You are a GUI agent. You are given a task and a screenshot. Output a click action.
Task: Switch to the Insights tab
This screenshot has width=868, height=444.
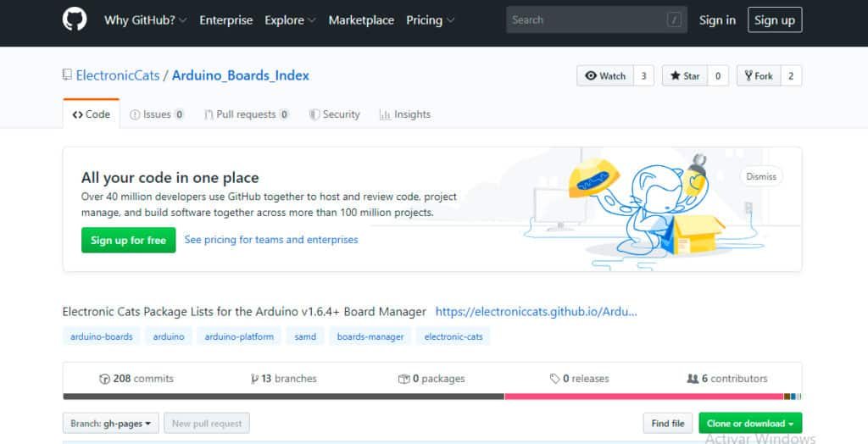[x=405, y=114]
